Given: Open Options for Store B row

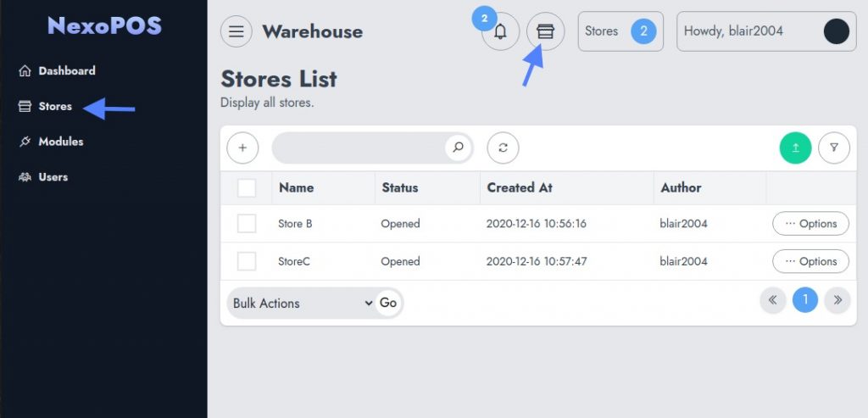Looking at the screenshot, I should click(x=810, y=224).
